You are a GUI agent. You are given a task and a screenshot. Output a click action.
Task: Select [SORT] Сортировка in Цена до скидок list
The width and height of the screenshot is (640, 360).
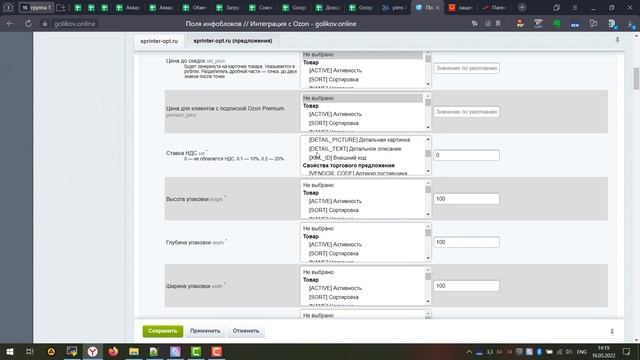point(362,80)
